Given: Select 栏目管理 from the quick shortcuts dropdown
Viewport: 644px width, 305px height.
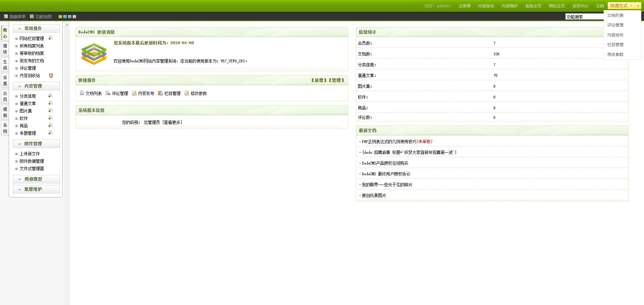Looking at the screenshot, I should tap(615, 44).
